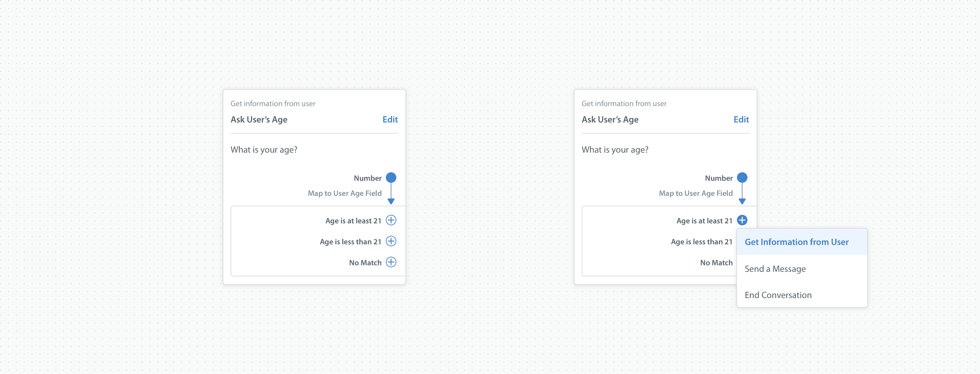Viewport: 980px width, 374px height.
Task: Edit the right 'Ask User's Age' card
Action: (741, 120)
